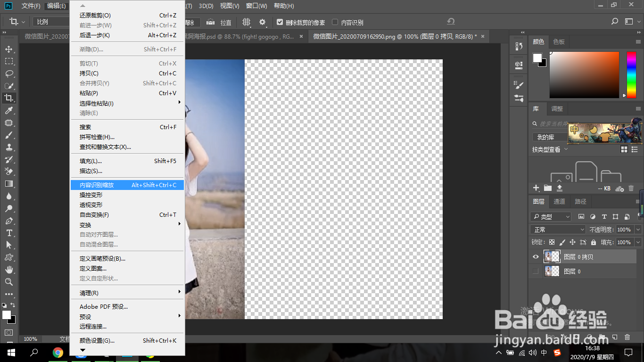Expand the 选择性粘贴 submenu

(x=127, y=103)
